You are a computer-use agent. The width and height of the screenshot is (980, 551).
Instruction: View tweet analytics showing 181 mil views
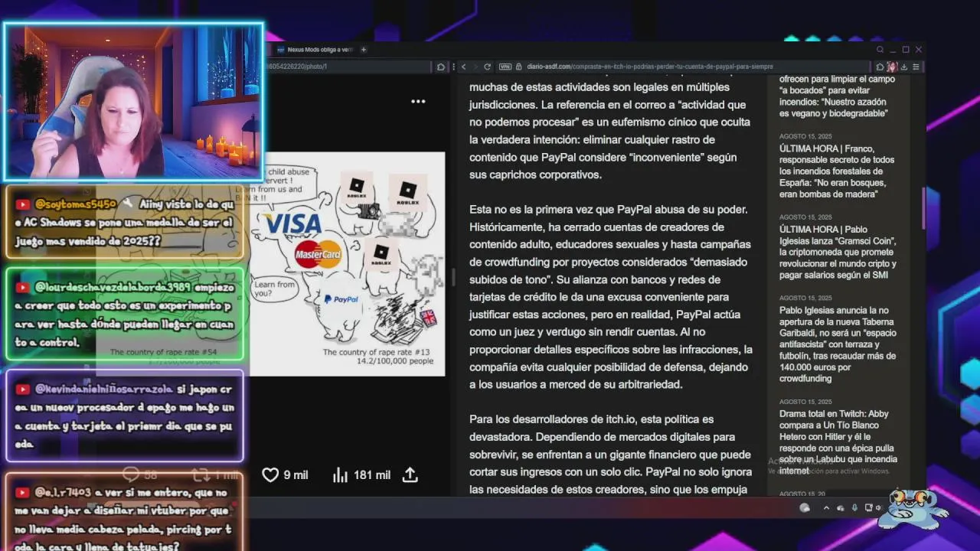[x=361, y=475]
